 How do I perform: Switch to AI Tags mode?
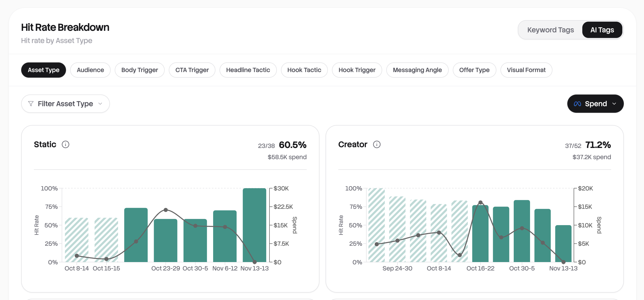click(602, 30)
